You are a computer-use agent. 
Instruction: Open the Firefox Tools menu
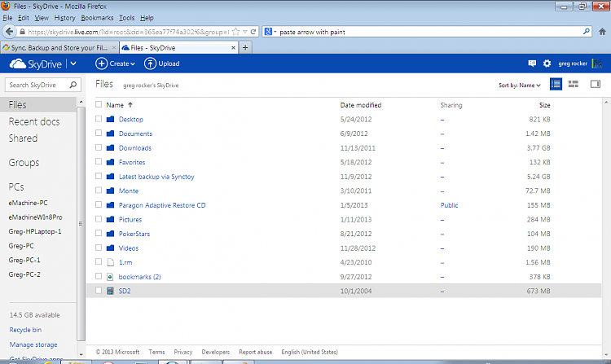(126, 18)
